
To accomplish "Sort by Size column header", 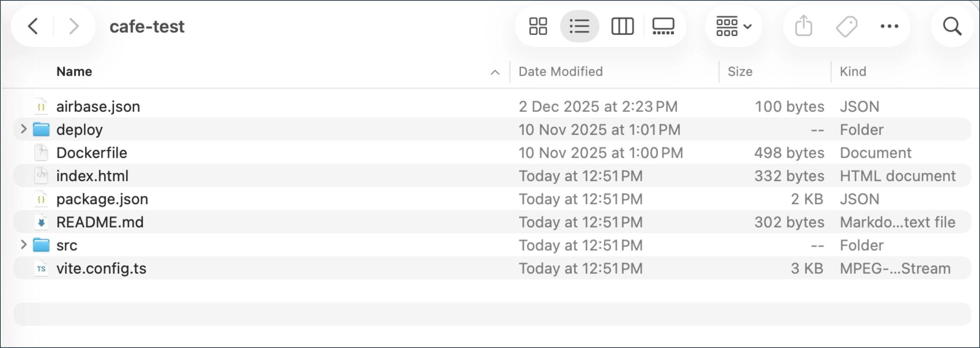I will coord(740,71).
